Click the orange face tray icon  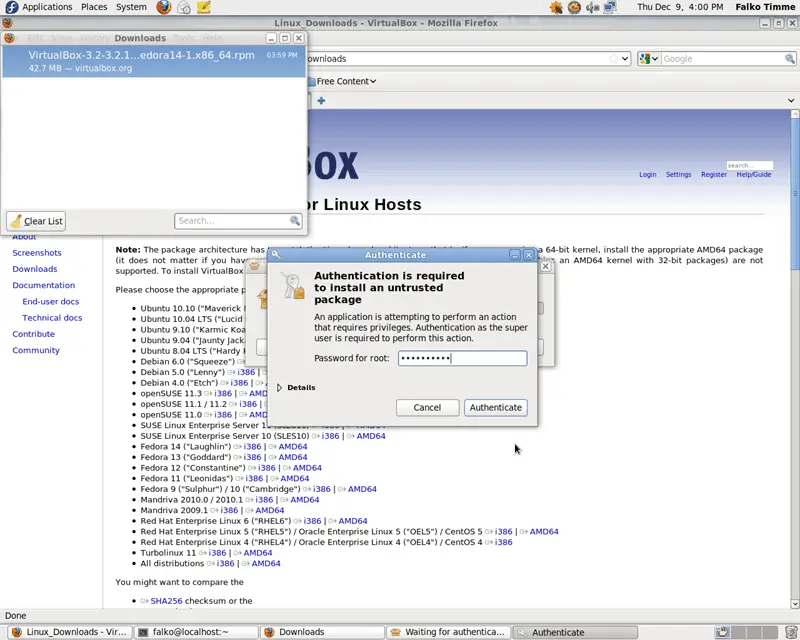point(574,7)
